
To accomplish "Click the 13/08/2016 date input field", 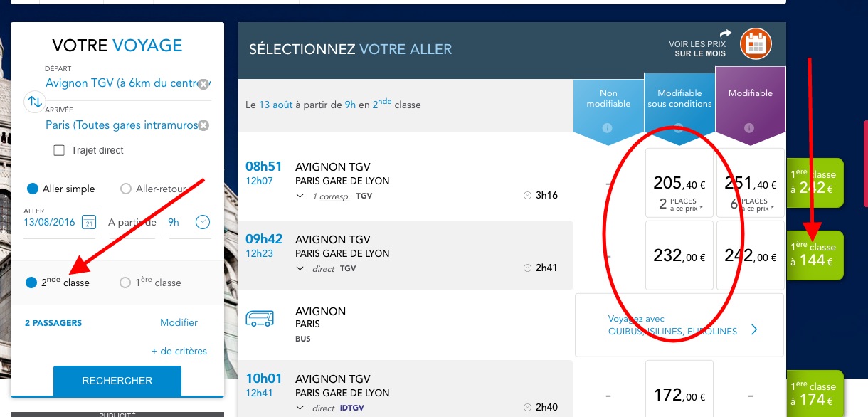I will (50, 223).
